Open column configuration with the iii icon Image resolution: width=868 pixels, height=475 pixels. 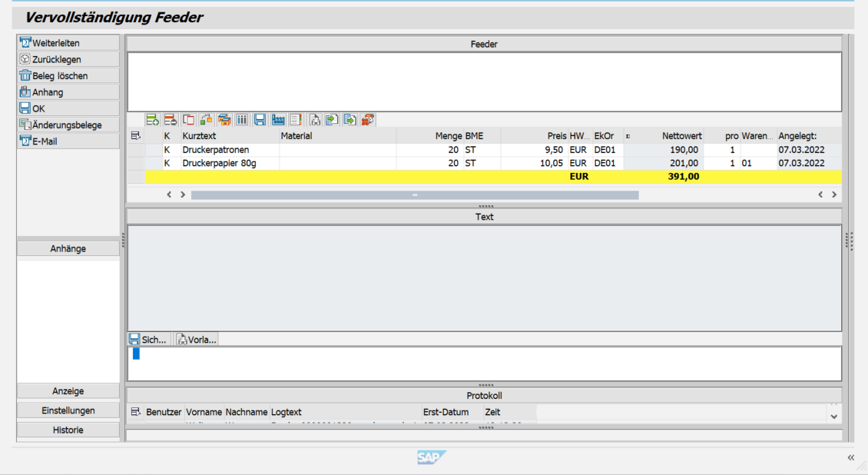[x=242, y=119]
